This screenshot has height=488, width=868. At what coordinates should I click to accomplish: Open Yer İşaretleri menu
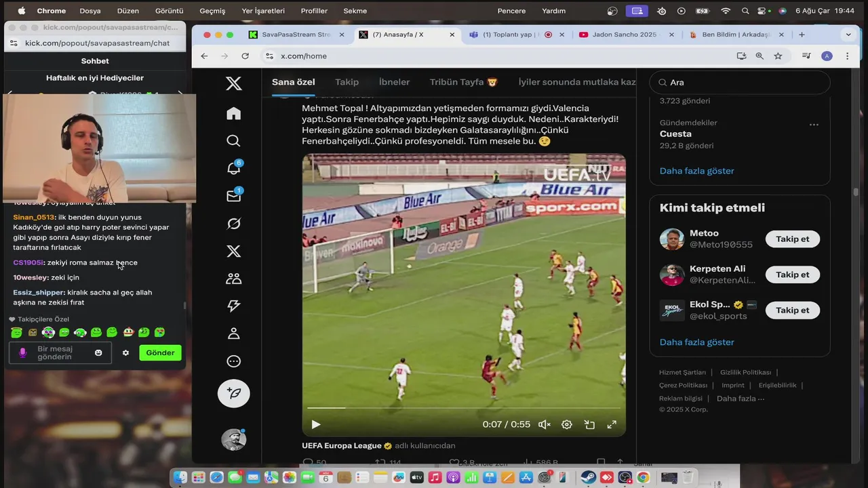point(263,11)
